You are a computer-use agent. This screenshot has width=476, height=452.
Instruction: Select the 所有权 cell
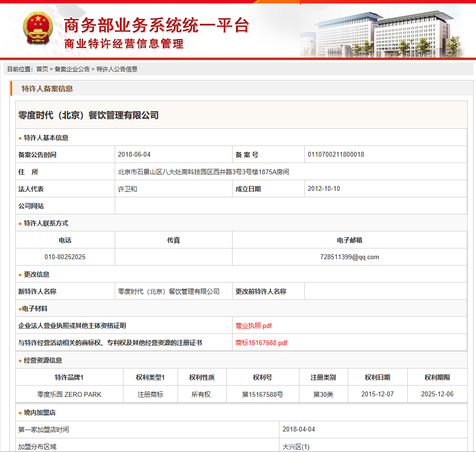pos(201,394)
